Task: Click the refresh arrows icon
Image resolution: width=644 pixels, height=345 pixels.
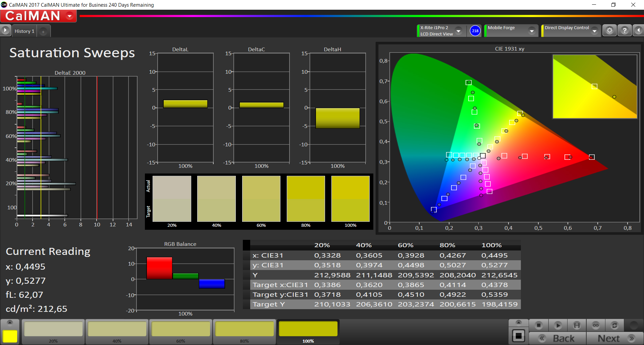Action: tap(614, 325)
